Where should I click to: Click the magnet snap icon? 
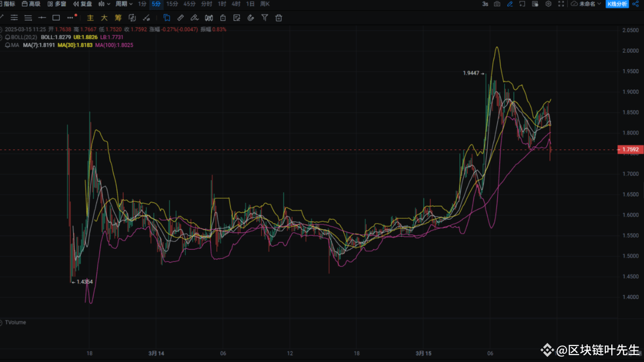coord(251,18)
